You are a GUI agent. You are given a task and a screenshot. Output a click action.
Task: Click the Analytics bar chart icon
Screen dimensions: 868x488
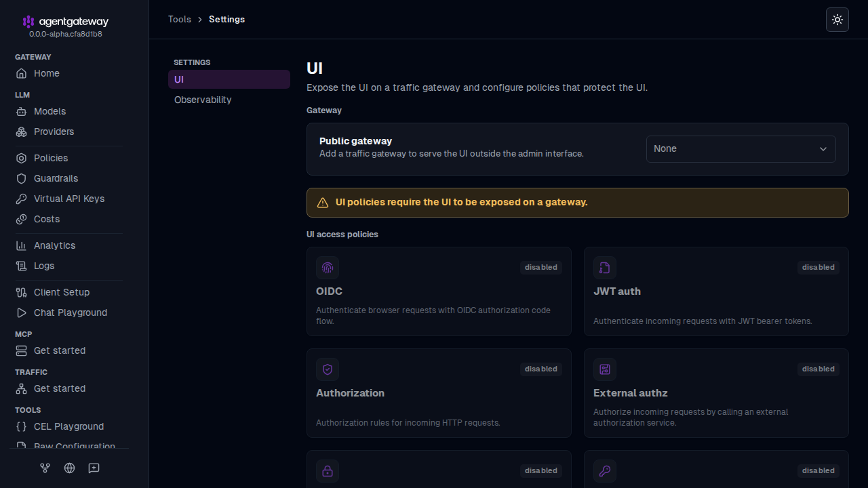22,245
